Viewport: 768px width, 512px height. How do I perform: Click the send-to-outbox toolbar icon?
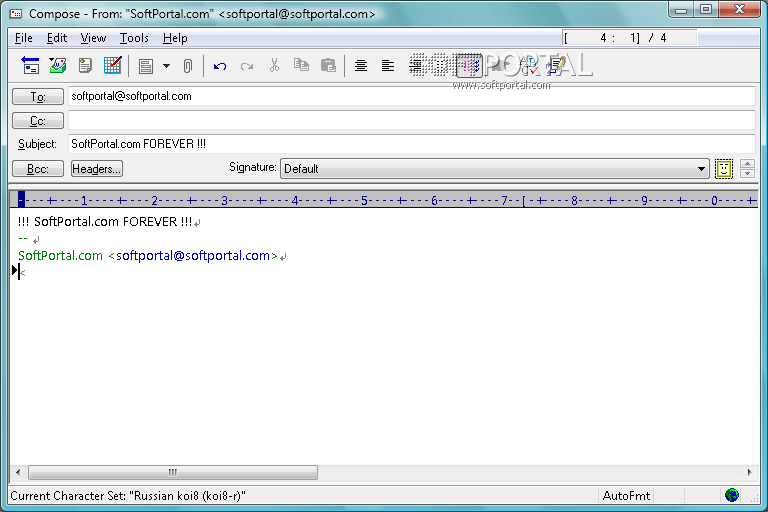click(30, 65)
